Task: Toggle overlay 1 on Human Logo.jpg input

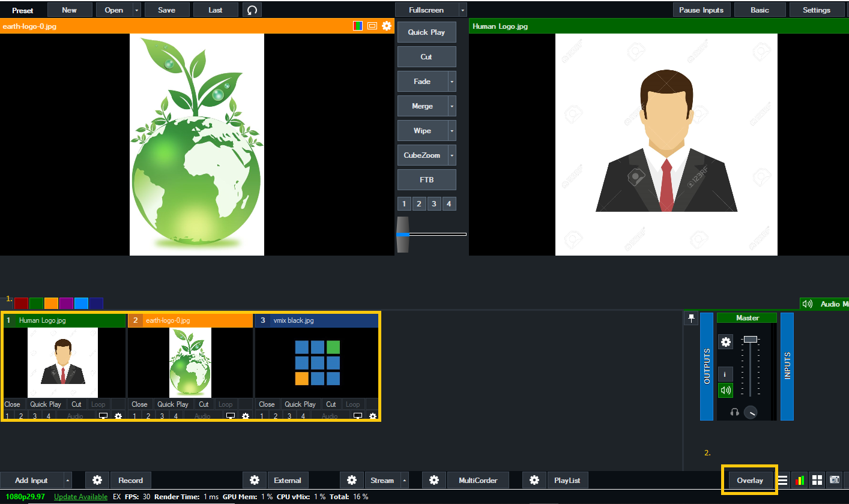Action: (x=7, y=416)
